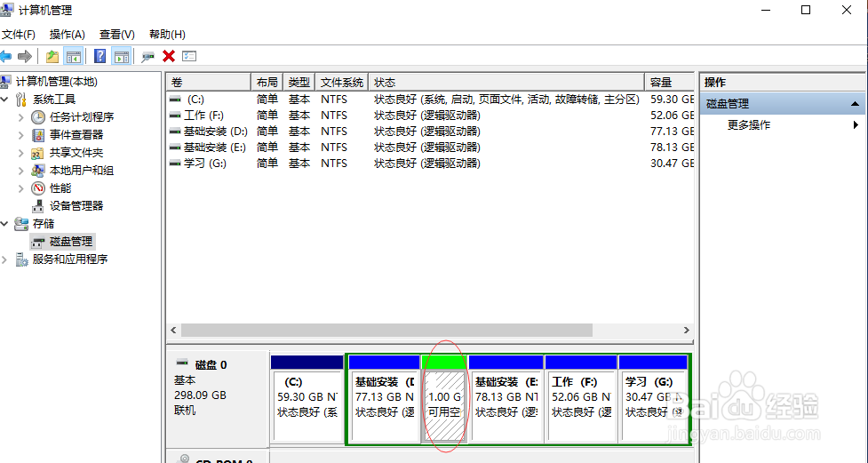
Task: Toggle the Show/Hide console tree icon
Action: [x=73, y=56]
